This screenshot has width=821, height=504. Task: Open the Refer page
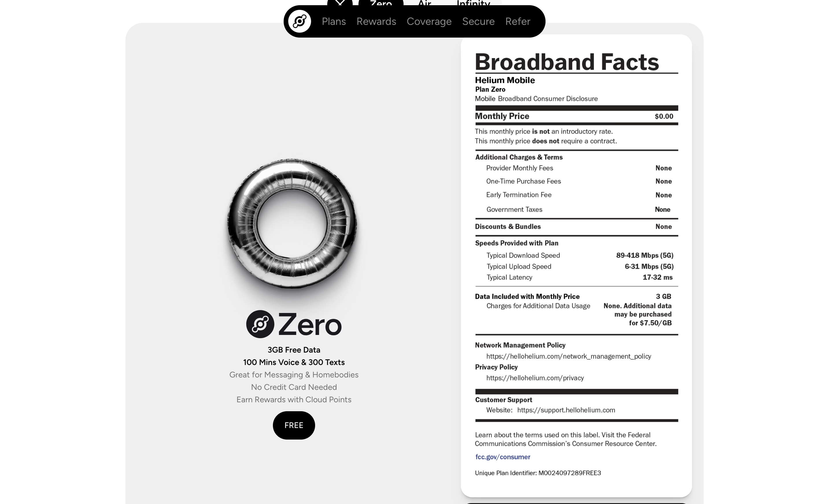click(x=517, y=21)
